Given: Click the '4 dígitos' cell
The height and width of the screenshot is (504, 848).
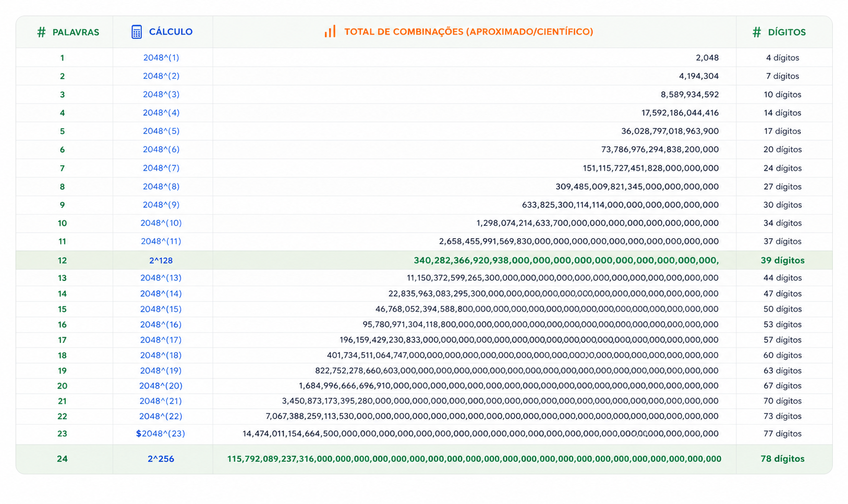Looking at the screenshot, I should [x=782, y=57].
